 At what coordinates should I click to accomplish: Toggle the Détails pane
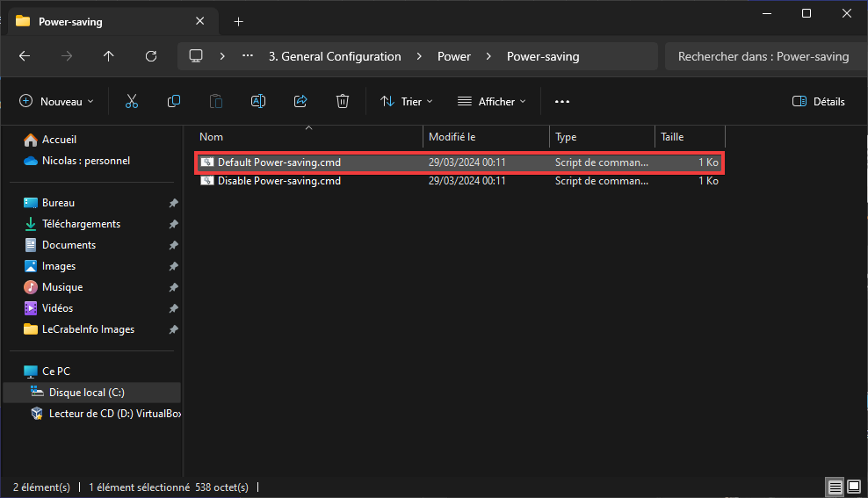pos(819,101)
